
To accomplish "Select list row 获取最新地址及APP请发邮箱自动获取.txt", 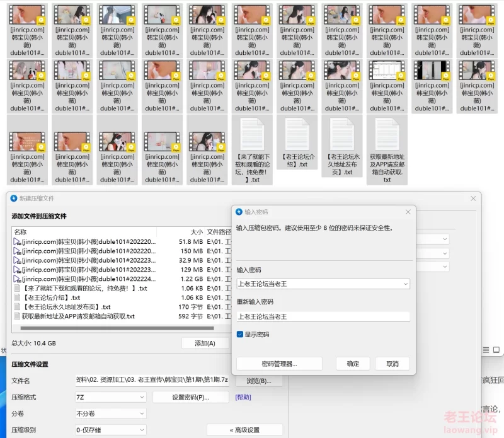I will point(122,316).
